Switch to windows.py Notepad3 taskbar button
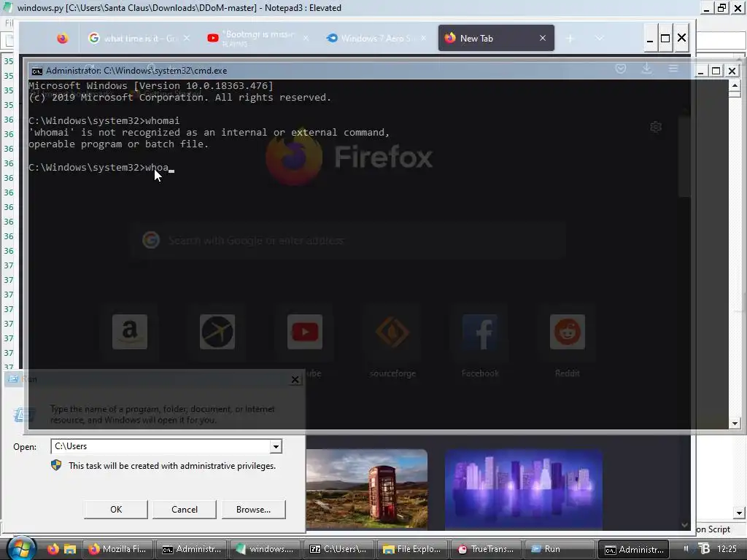This screenshot has height=560, width=747. coord(264,549)
